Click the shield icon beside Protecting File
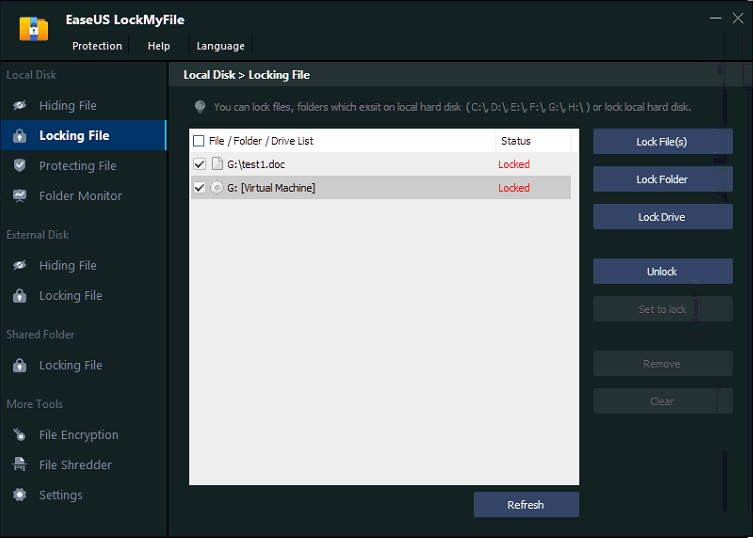753x538 pixels. [20, 166]
